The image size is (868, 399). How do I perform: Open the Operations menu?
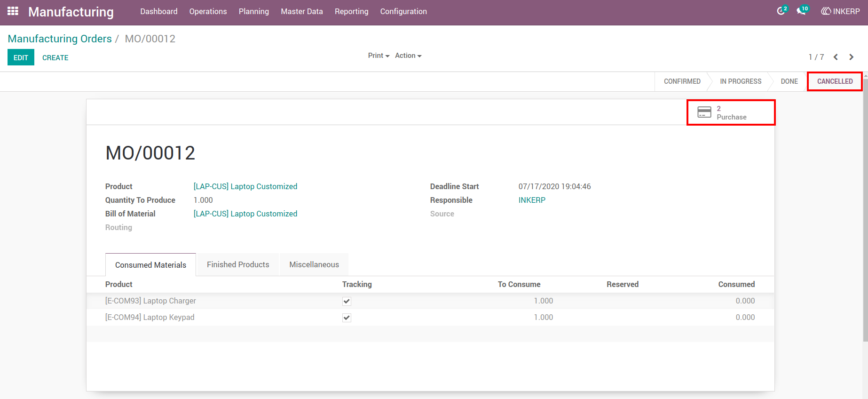[208, 11]
